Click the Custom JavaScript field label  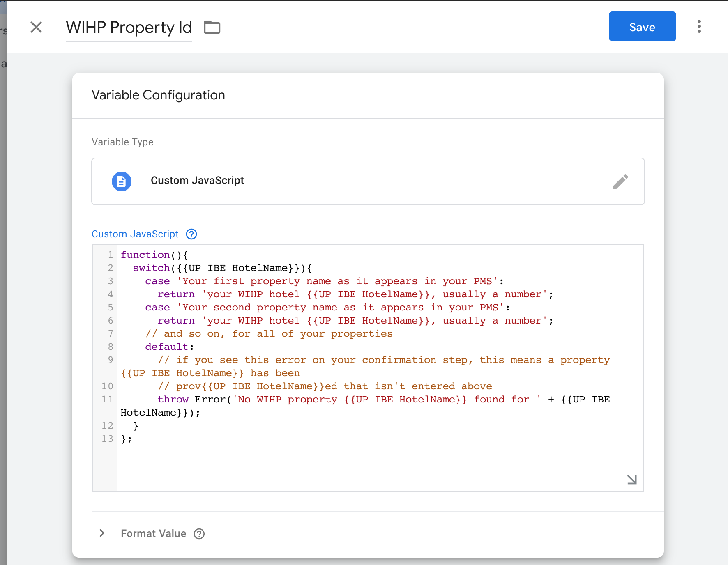click(x=135, y=234)
